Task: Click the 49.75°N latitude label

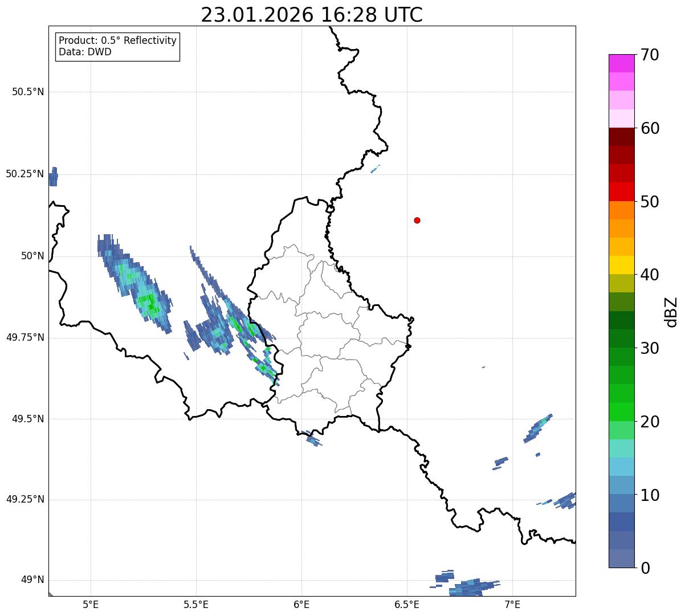Action: (25, 337)
